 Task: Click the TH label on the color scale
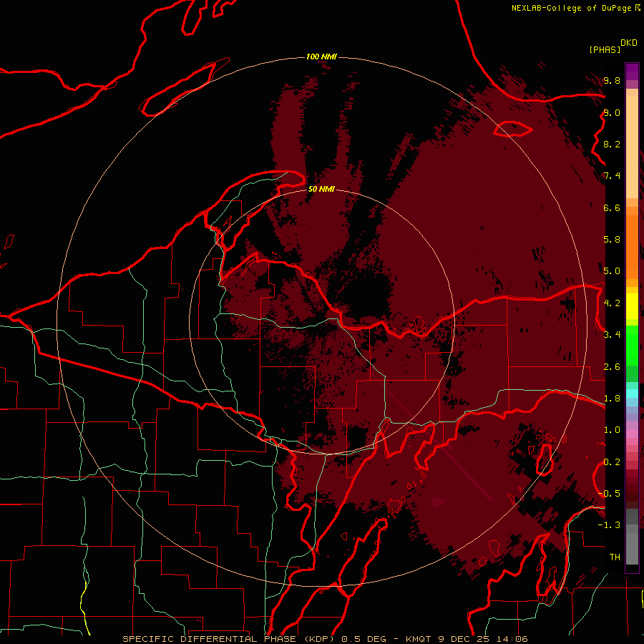(x=615, y=557)
